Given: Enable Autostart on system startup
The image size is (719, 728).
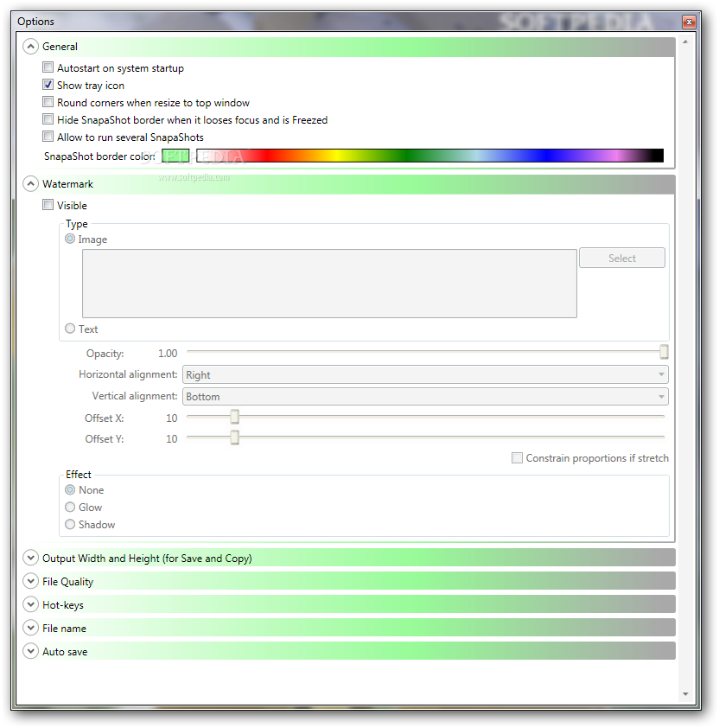Looking at the screenshot, I should pyautogui.click(x=48, y=67).
